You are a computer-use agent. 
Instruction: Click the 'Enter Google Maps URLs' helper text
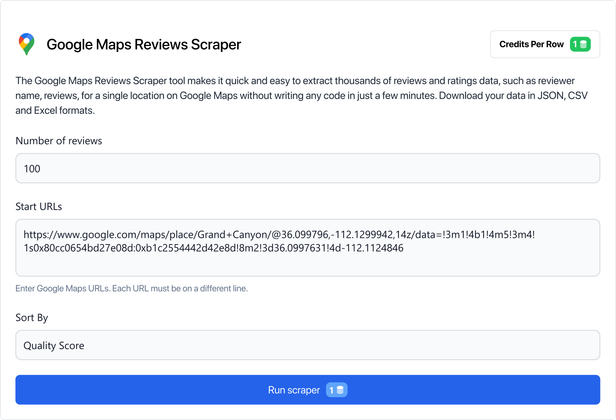(x=132, y=288)
